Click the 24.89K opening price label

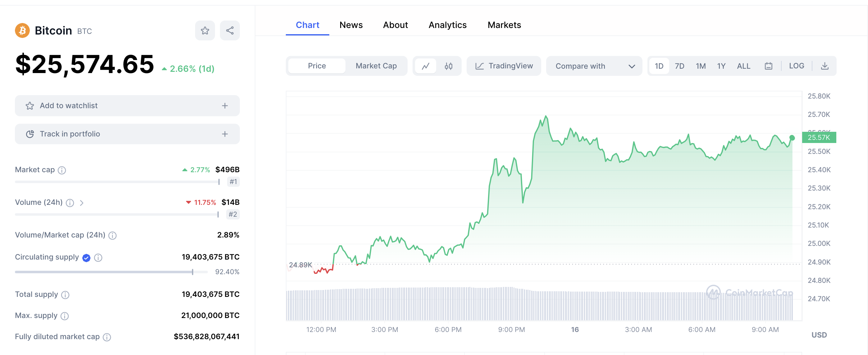click(300, 265)
